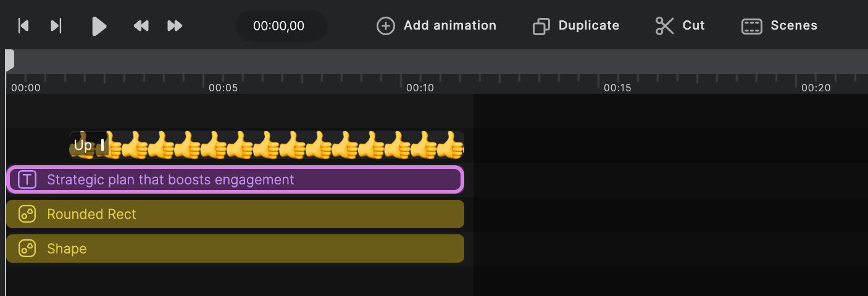Click the scissors Cut icon

pos(665,26)
